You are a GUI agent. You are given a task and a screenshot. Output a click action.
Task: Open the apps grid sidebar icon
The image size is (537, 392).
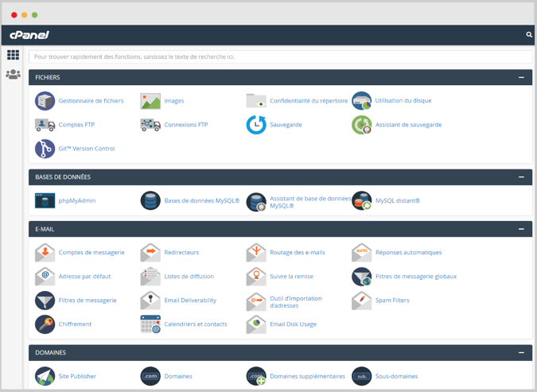14,56
